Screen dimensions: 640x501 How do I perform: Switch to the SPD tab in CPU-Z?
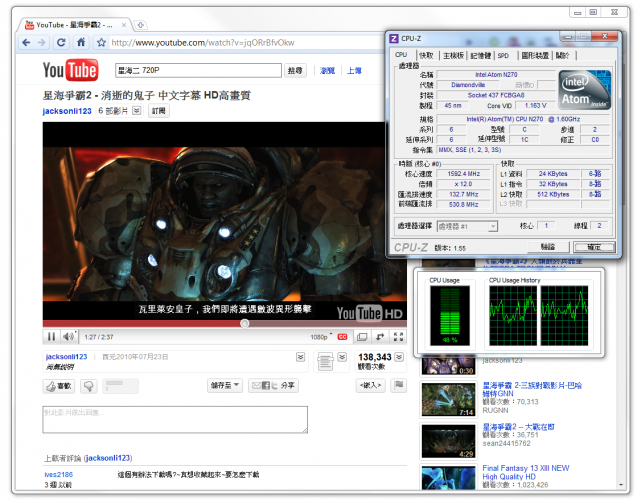click(x=503, y=56)
